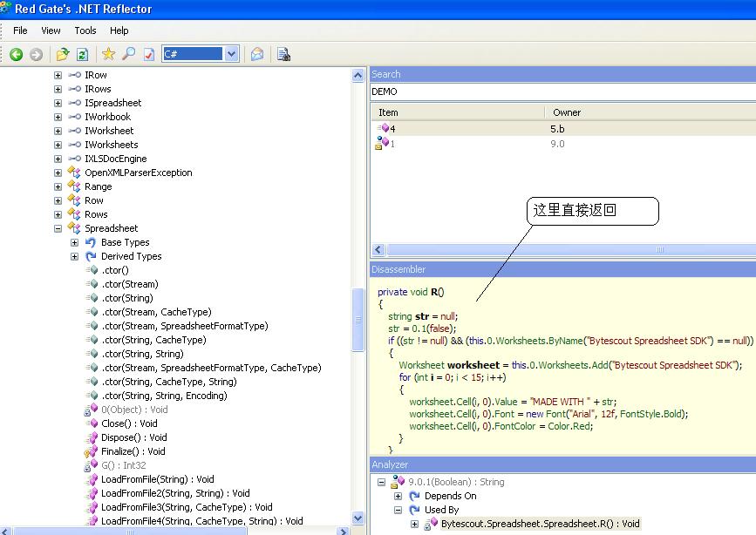Select the Row class in the tree
The width and height of the screenshot is (756, 535).
pyautogui.click(x=94, y=200)
